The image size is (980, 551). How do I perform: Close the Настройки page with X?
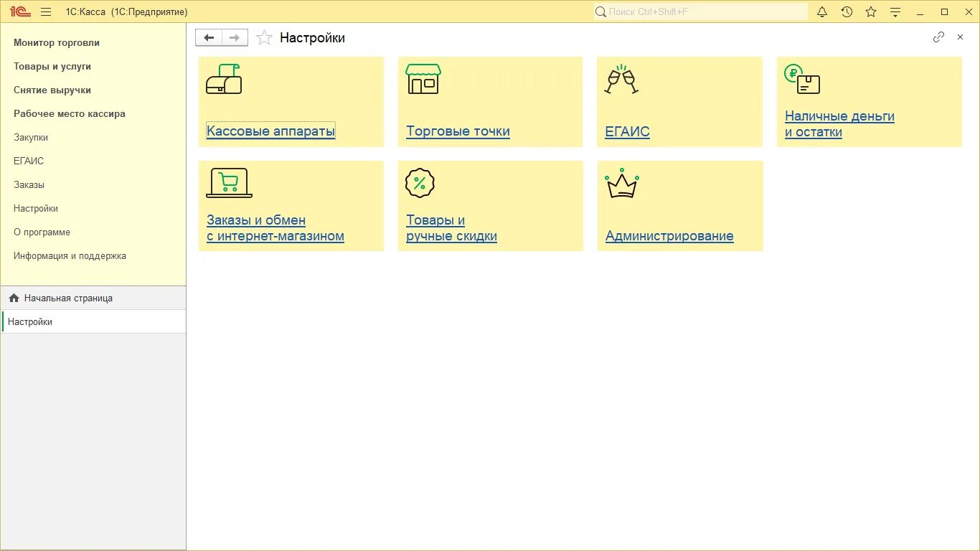(x=960, y=37)
